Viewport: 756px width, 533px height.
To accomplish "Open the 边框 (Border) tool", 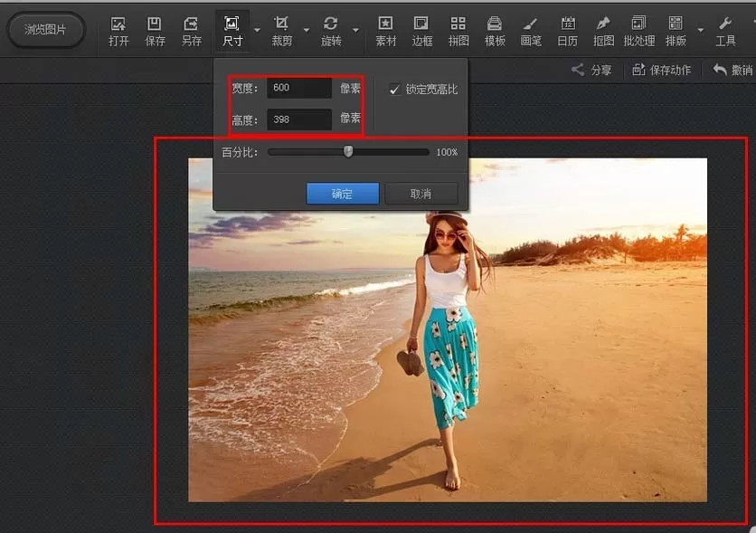I will pos(422,32).
